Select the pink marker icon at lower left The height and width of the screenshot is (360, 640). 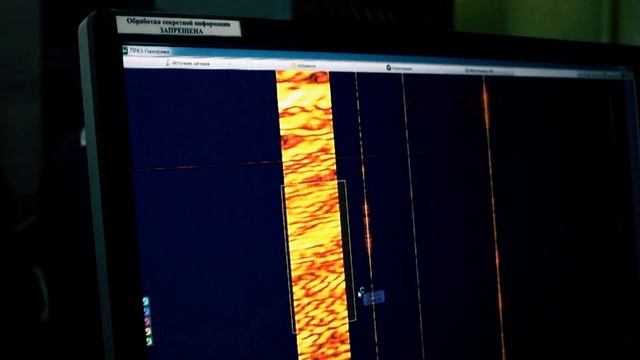[x=148, y=321]
